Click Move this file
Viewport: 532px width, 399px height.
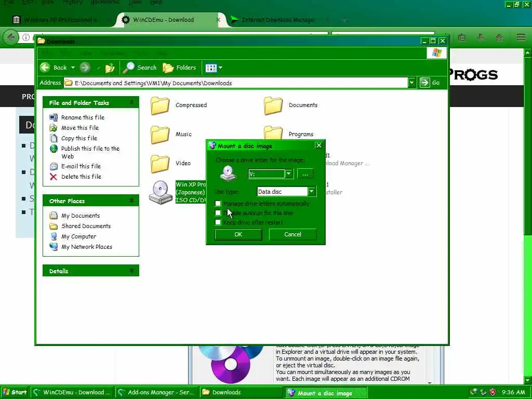(80, 128)
